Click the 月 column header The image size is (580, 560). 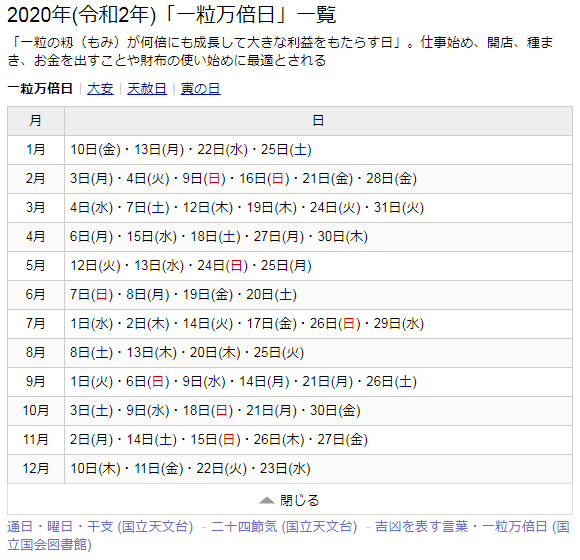[x=36, y=121]
